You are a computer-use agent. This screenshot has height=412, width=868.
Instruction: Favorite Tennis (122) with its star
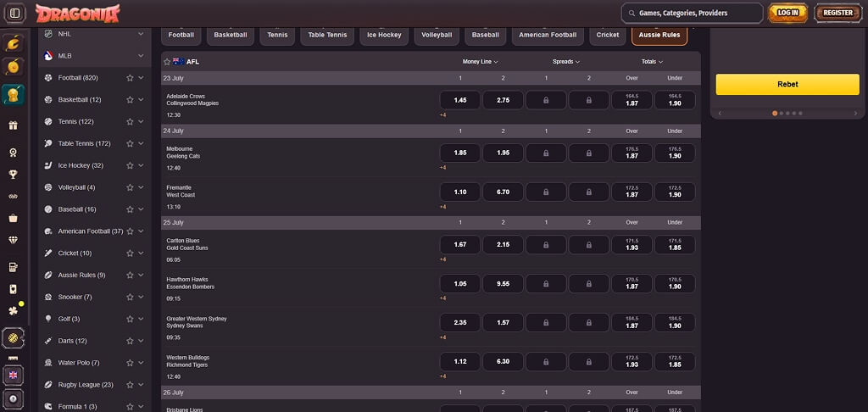tap(130, 122)
